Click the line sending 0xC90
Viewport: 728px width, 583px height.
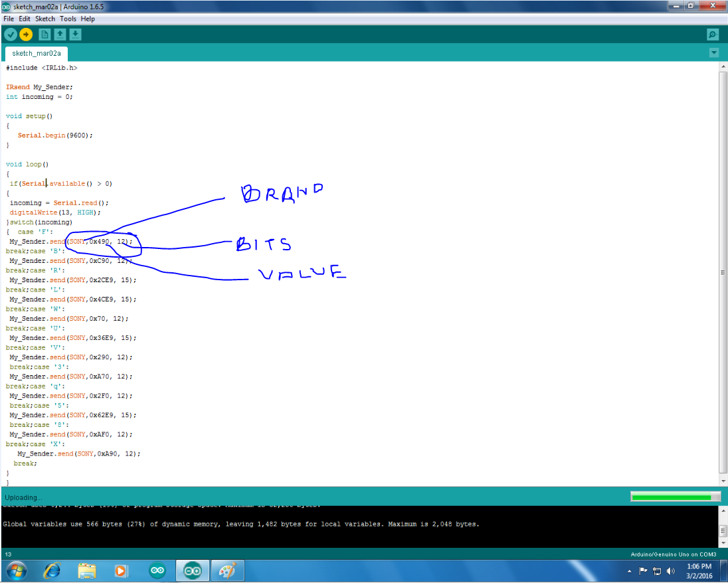pyautogui.click(x=71, y=261)
